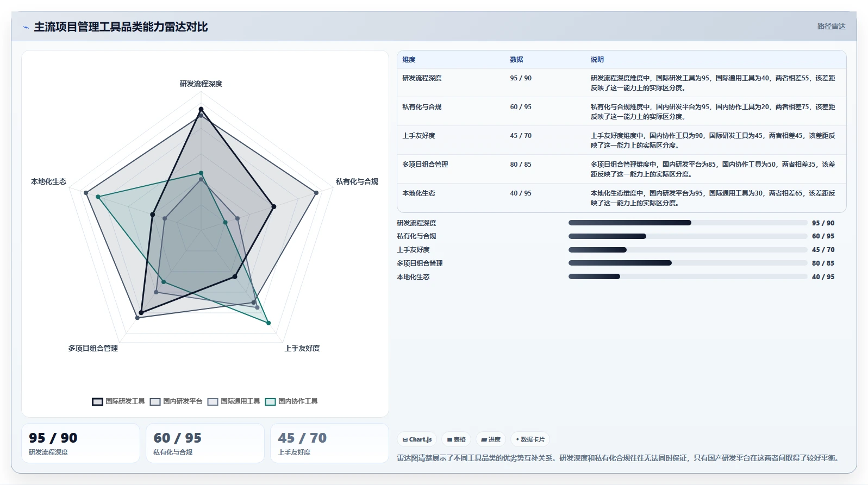The height and width of the screenshot is (485, 868).
Task: Click the 说明 column header
Action: click(597, 60)
